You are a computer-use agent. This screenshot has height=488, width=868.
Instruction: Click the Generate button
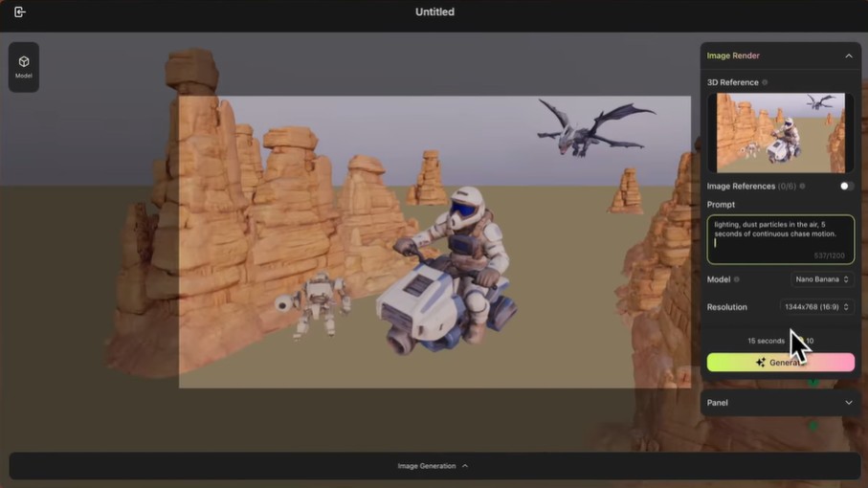[x=780, y=363]
